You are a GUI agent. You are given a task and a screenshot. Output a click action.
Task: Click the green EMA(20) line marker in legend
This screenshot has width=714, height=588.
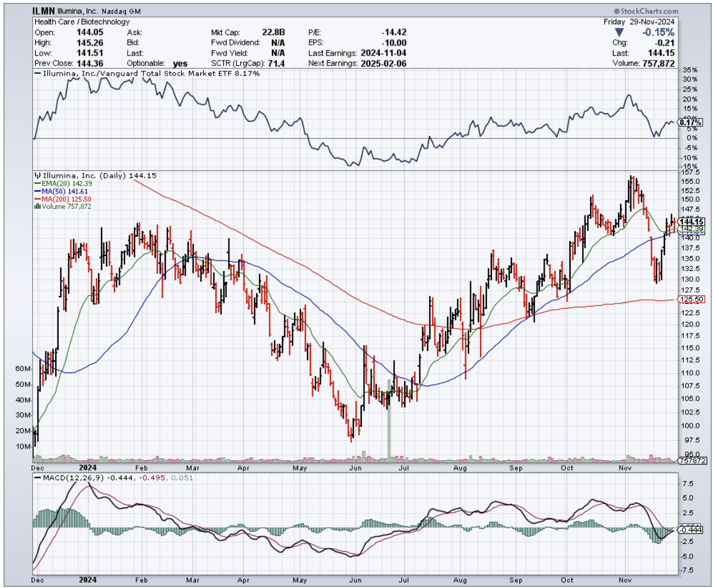(38, 183)
